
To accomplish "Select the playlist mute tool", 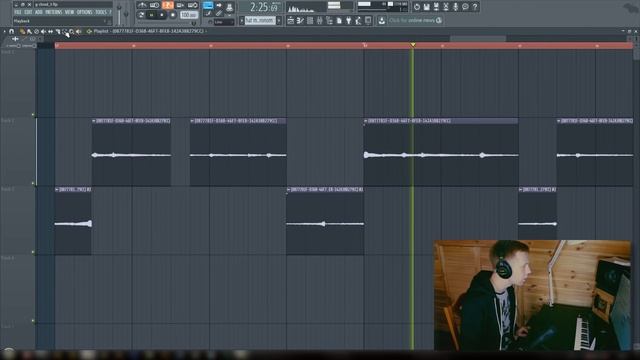I will pyautogui.click(x=43, y=31).
